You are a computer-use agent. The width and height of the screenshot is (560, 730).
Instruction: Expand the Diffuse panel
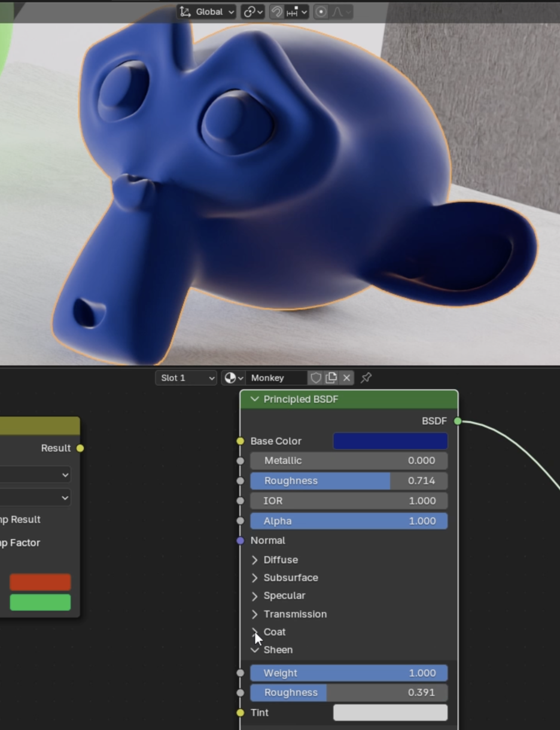coord(255,560)
